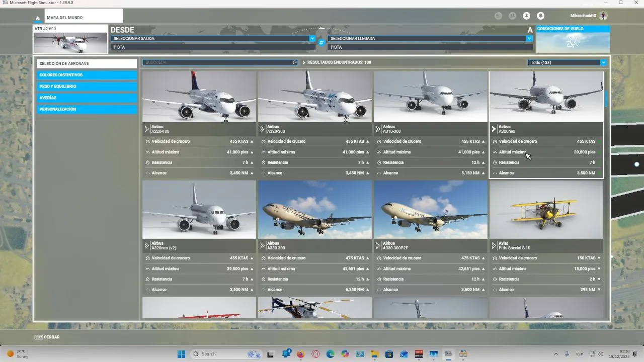Viewport: 644px width, 362px height.
Task: Click the aircraft list scrollbar handle
Action: click(x=606, y=99)
